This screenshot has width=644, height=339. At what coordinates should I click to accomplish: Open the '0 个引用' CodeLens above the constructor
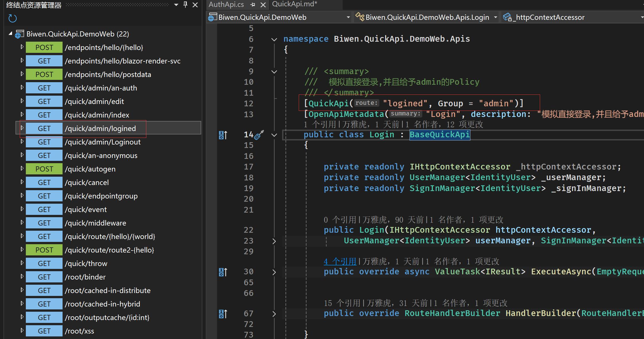340,220
